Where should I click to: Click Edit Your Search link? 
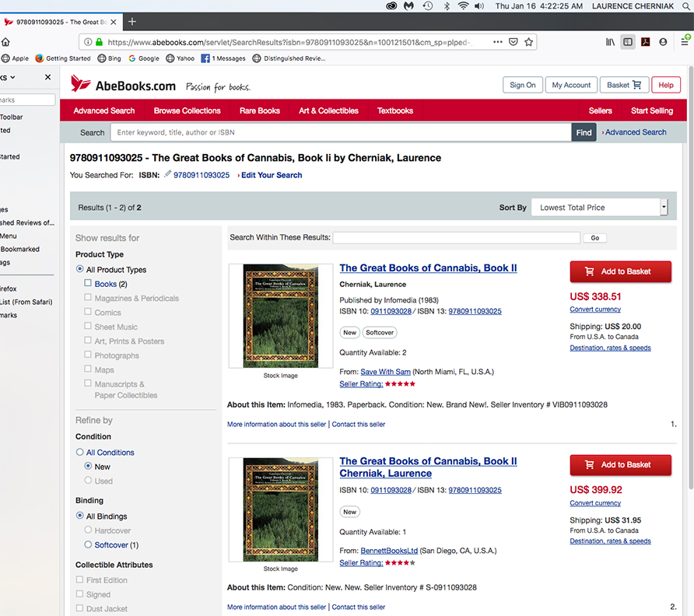pos(272,175)
